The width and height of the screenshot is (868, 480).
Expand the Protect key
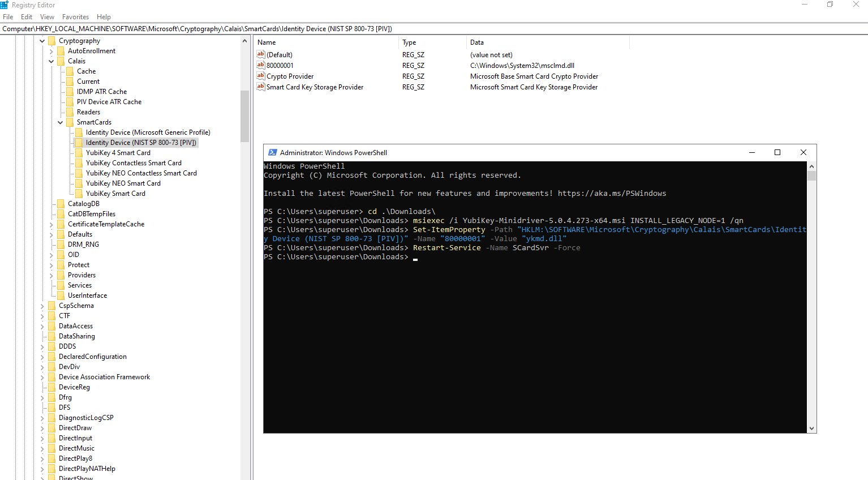coord(51,265)
